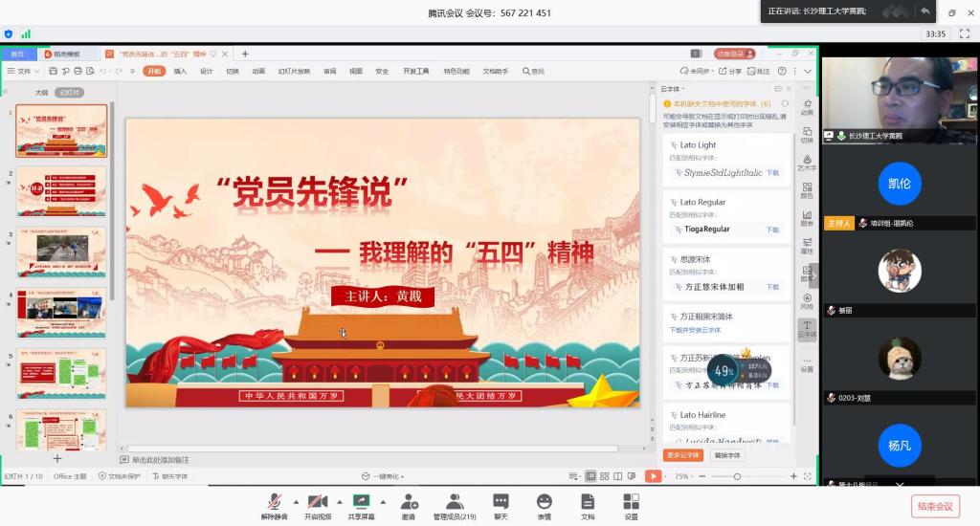Expand the arrow next to 解除静音
Viewport: 980px width, 526px height.
coord(296,501)
